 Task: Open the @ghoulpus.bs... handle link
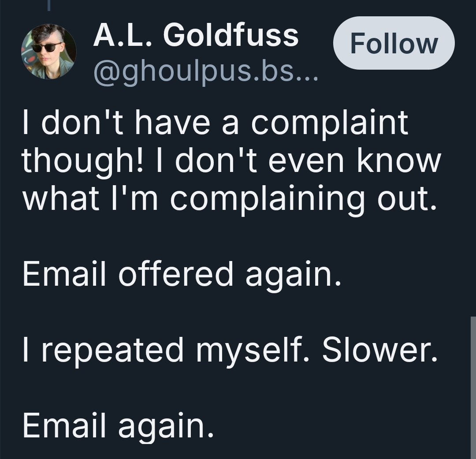pos(206,72)
